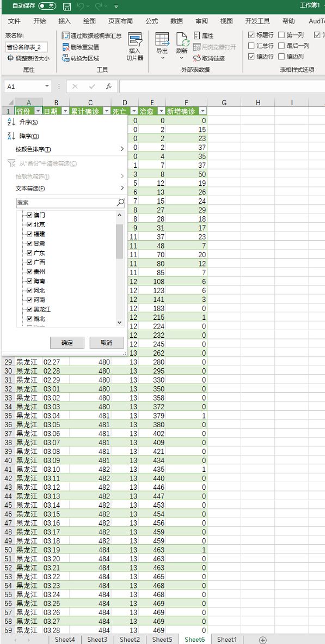Click Remove Duplicates (删除重复值) icon

click(x=65, y=47)
